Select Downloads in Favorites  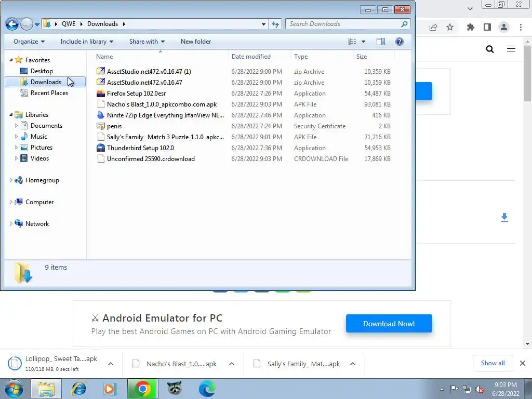point(46,82)
